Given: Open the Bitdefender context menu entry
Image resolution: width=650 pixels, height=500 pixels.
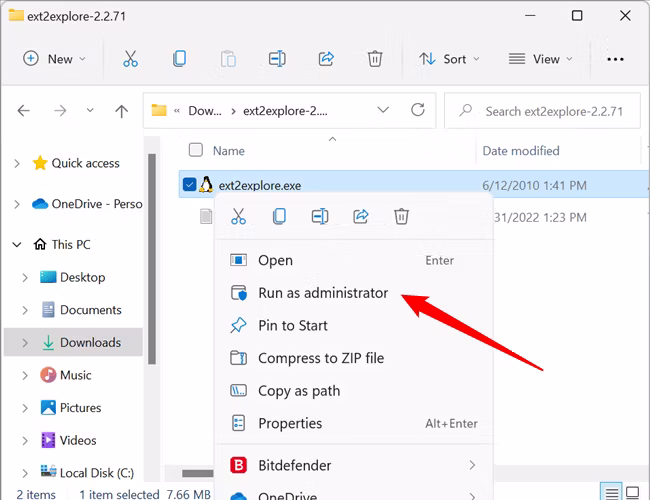Looking at the screenshot, I should click(354, 465).
